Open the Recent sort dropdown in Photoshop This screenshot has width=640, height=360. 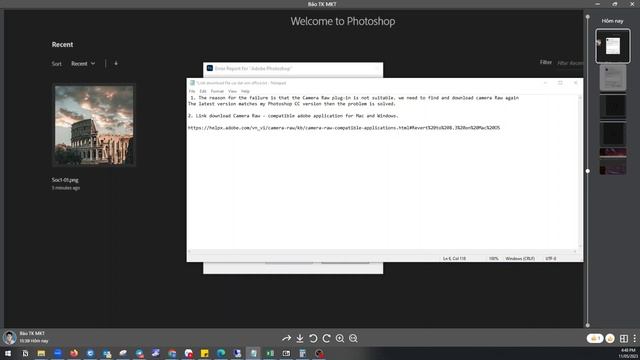click(83, 64)
